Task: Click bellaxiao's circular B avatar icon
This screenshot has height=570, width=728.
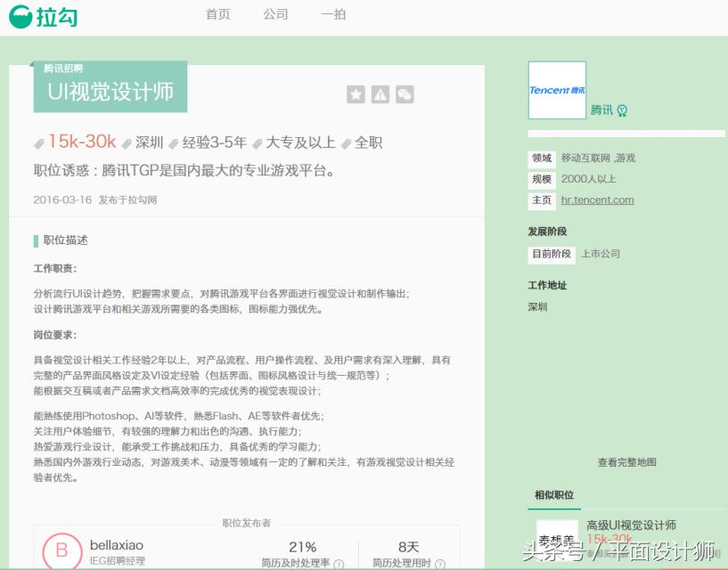Action: coord(61,552)
